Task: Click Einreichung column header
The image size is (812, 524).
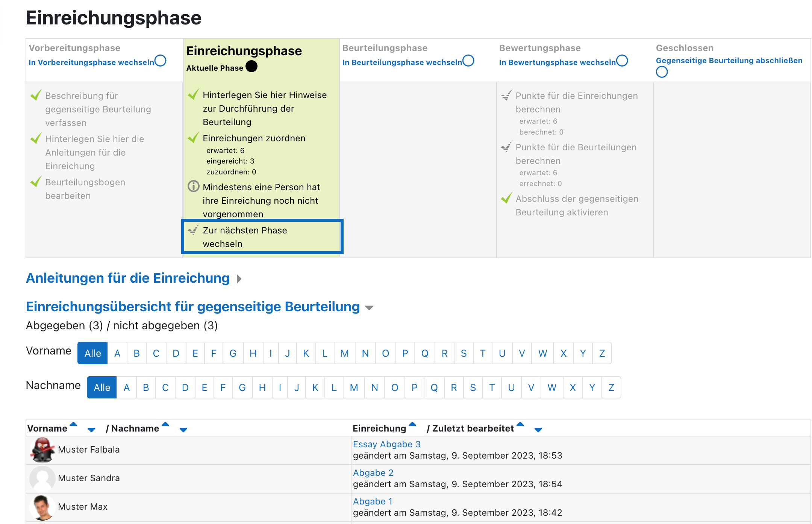Action: [x=379, y=428]
